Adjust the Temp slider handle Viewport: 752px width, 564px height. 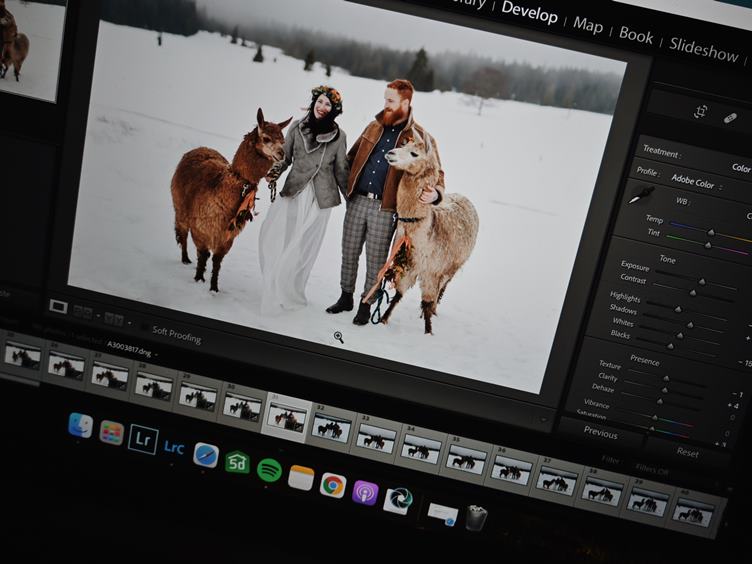click(x=711, y=233)
